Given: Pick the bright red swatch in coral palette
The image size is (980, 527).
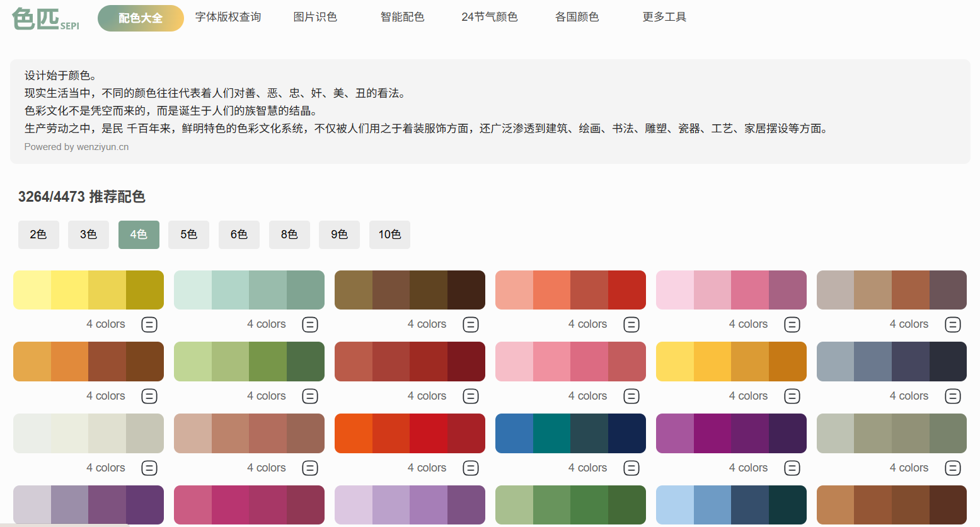Looking at the screenshot, I should [x=627, y=290].
